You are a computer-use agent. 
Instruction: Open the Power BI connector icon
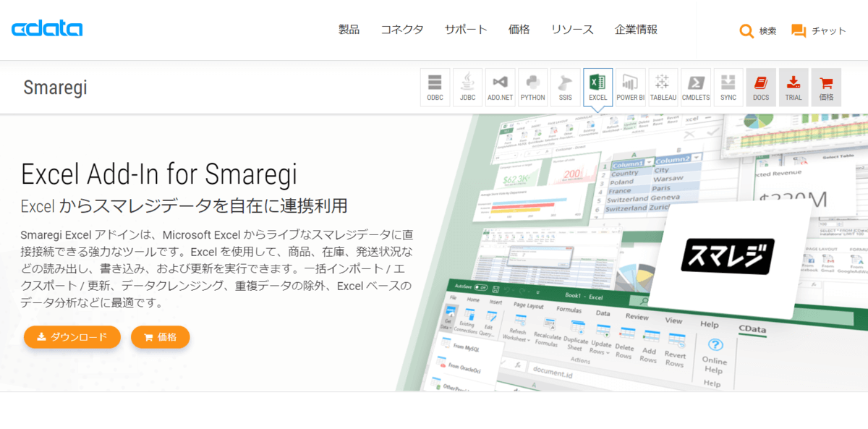631,88
